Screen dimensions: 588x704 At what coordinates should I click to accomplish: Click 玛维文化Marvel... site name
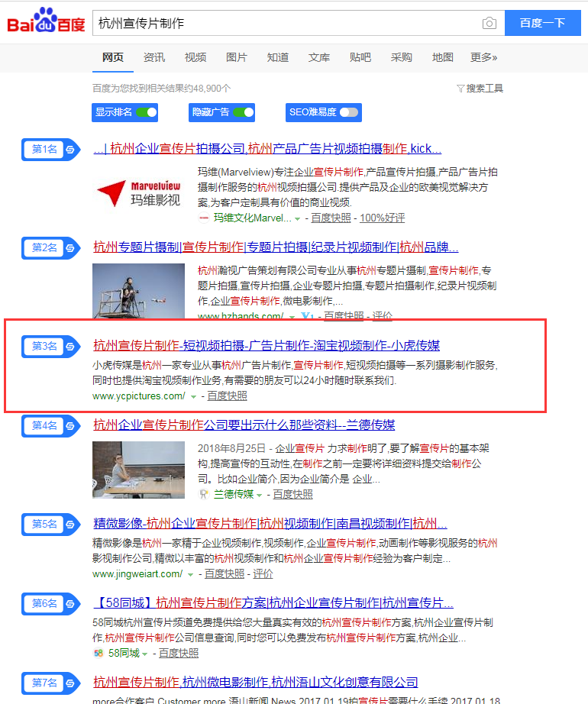252,218
